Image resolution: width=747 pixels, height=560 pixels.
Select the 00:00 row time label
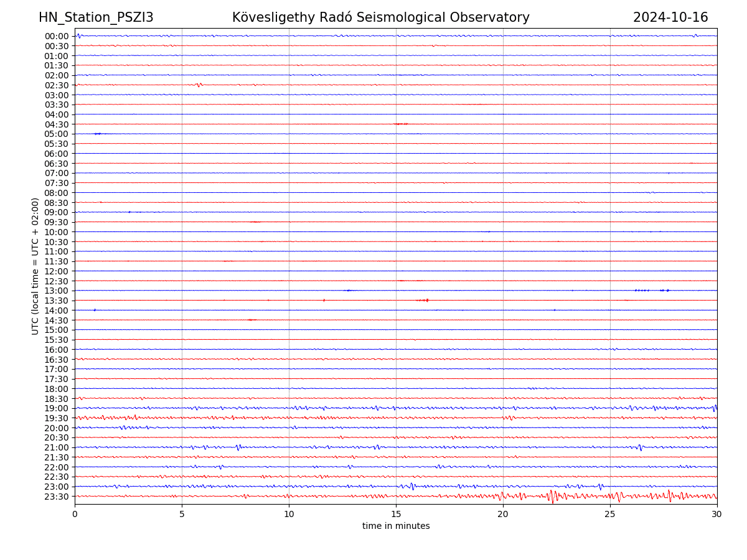[56, 36]
